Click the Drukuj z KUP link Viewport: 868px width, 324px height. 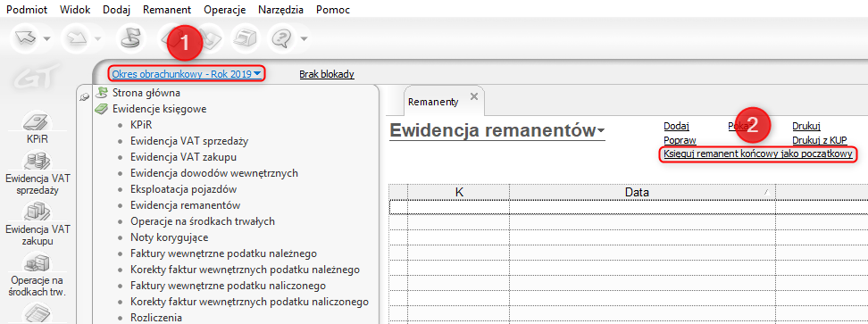click(x=820, y=140)
